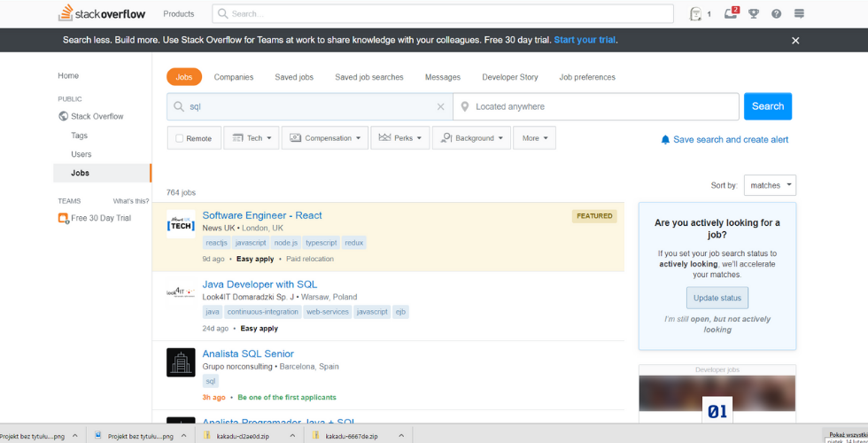Screen dimensions: 868x443
Task: Click the Stack Overflow logo
Action: coord(102,13)
